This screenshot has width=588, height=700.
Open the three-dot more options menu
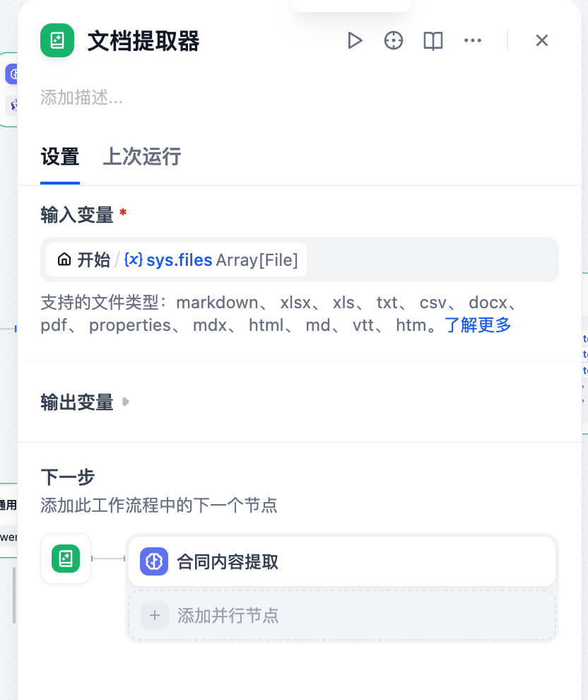click(473, 41)
